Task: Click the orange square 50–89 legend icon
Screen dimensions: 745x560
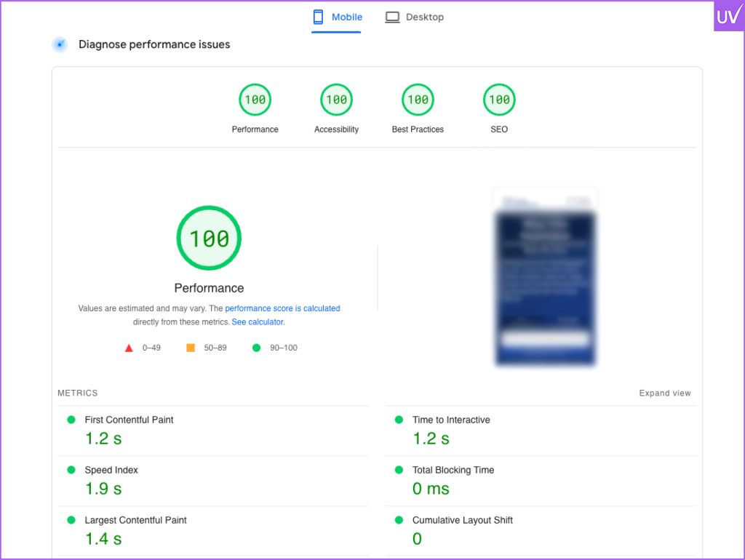Action: point(191,348)
